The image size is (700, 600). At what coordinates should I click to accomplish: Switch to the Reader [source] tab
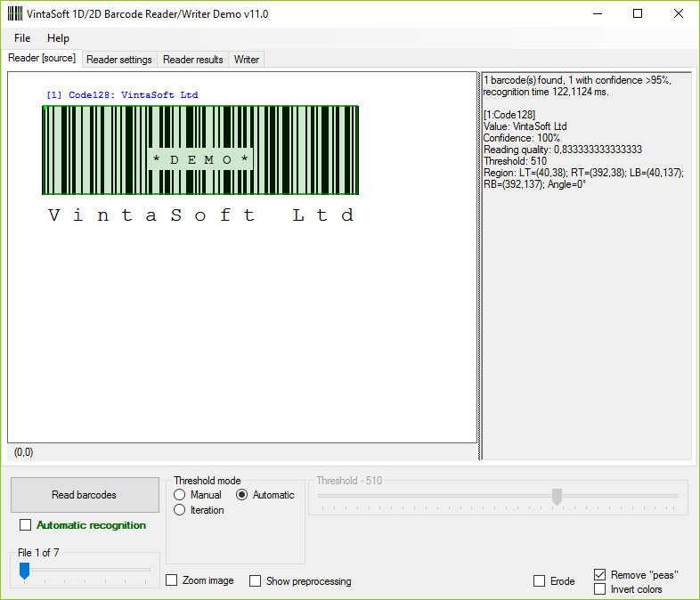[42, 59]
